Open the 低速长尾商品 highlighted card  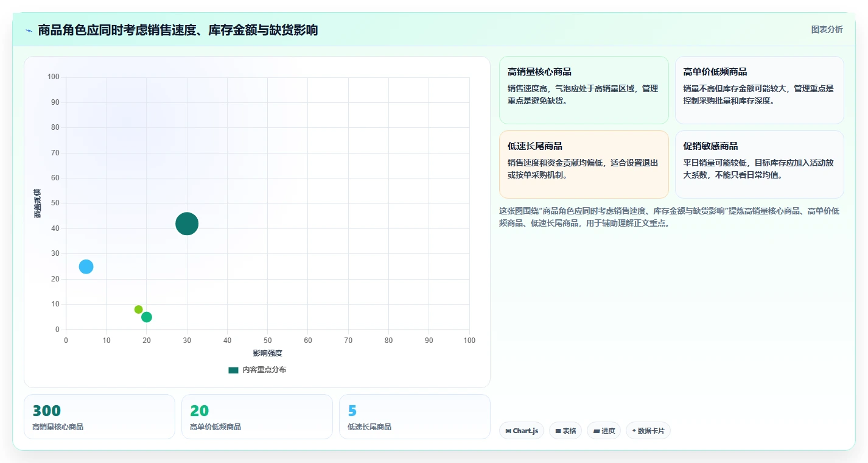tap(584, 164)
